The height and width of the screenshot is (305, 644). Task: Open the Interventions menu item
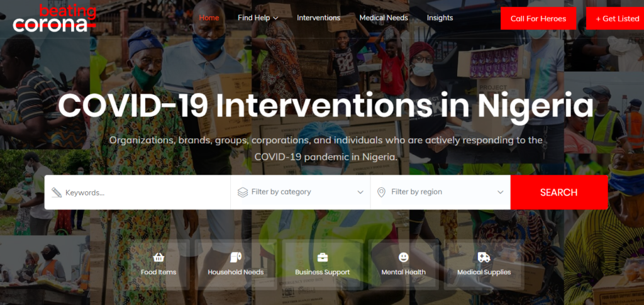click(x=319, y=18)
